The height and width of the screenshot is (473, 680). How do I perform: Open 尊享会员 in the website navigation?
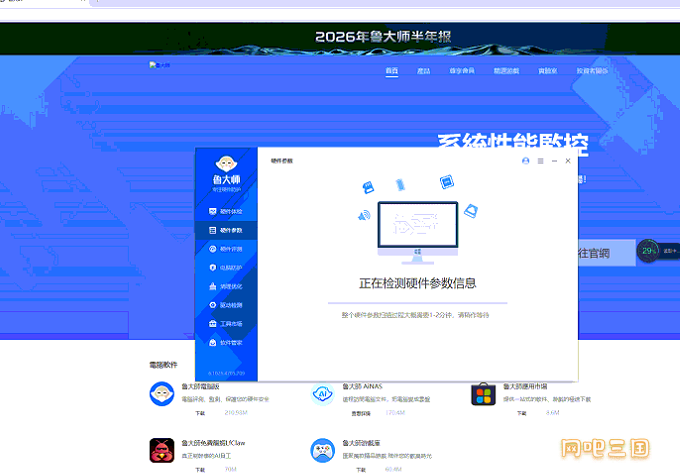point(462,71)
